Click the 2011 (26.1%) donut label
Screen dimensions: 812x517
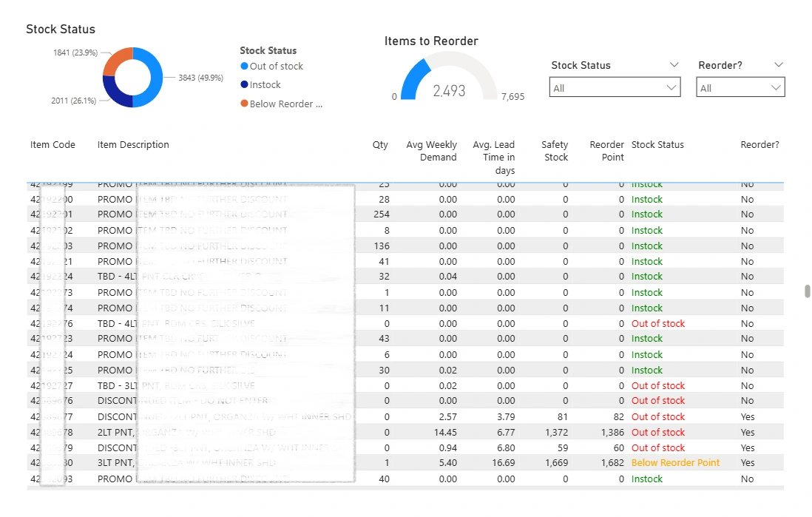pos(73,101)
